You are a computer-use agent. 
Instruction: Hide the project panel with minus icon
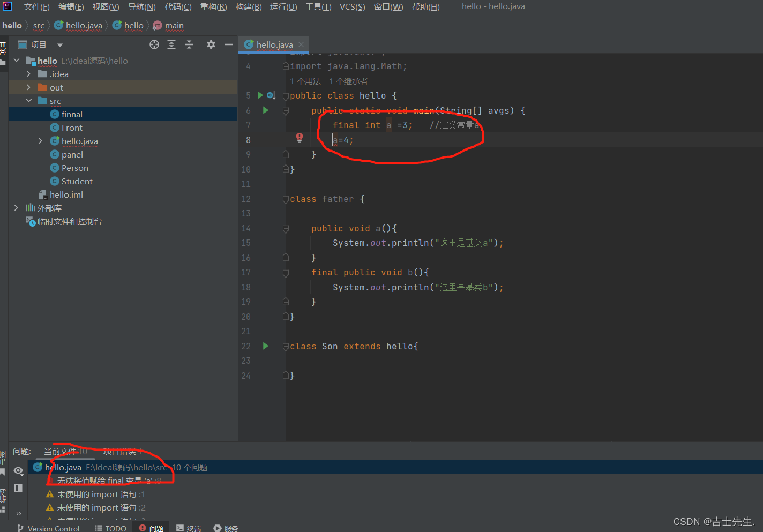click(x=229, y=44)
